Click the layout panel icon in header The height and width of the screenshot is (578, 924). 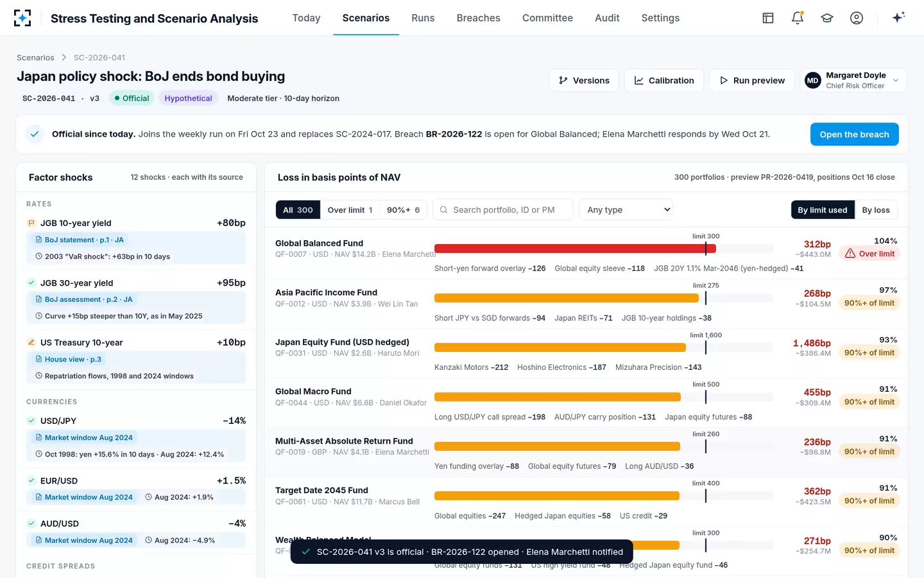click(768, 18)
